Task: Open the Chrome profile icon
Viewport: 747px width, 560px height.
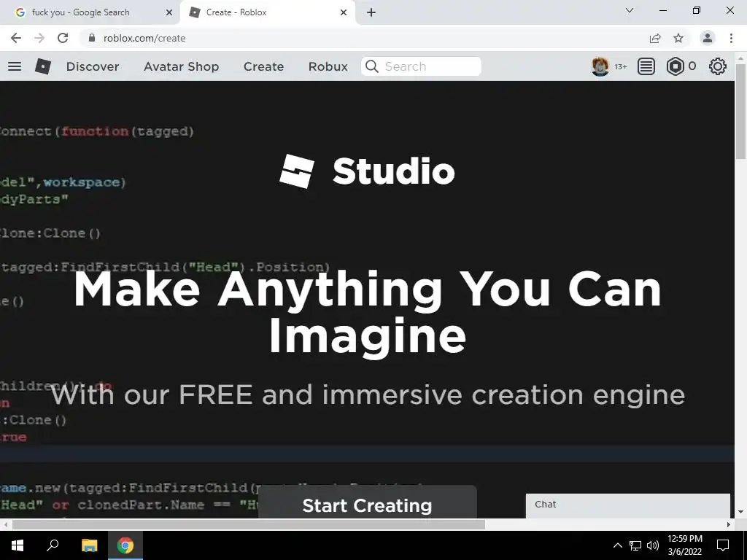Action: click(x=708, y=38)
